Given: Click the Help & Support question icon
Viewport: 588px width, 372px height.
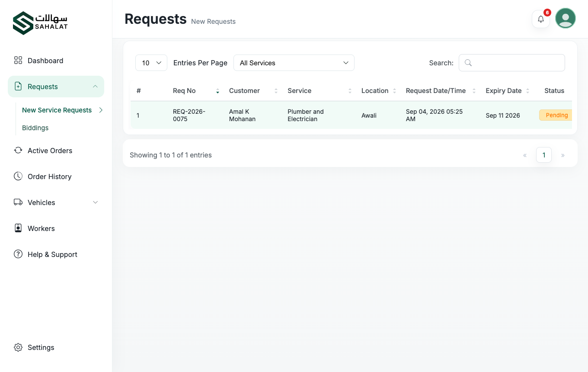Looking at the screenshot, I should [18, 254].
